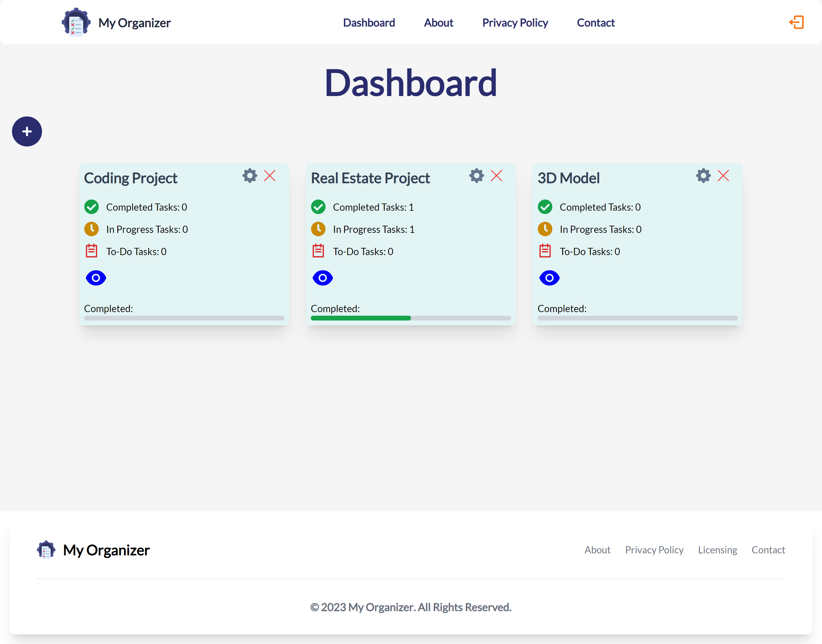Click clock icon on Real Estate Project card
Image resolution: width=822 pixels, height=644 pixels.
pos(319,229)
